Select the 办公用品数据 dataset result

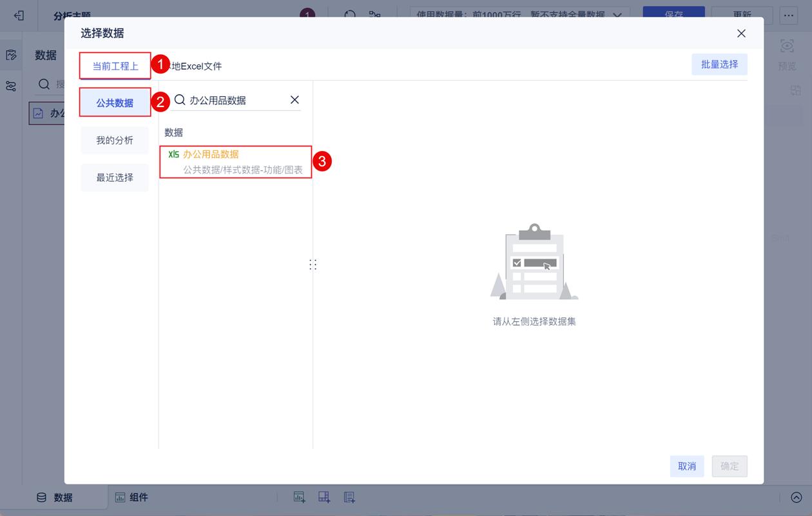coord(235,162)
